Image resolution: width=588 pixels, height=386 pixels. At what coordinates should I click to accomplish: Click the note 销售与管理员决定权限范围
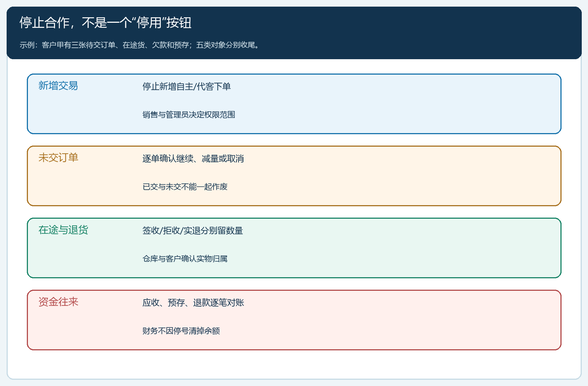tap(189, 115)
